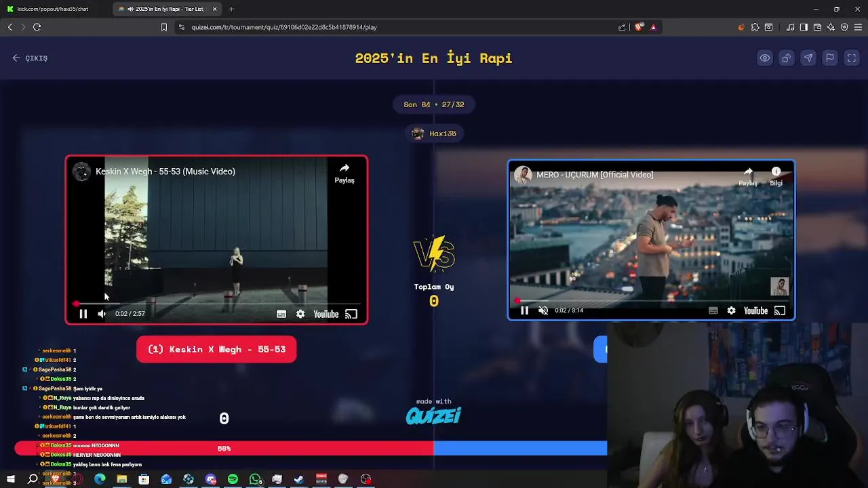Open settings gear on Keskin X Wegh video
The height and width of the screenshot is (488, 868).
pyautogui.click(x=300, y=314)
